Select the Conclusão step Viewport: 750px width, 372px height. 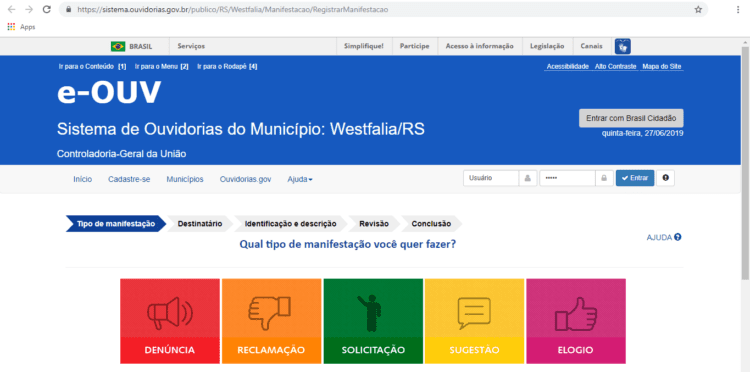(x=431, y=224)
